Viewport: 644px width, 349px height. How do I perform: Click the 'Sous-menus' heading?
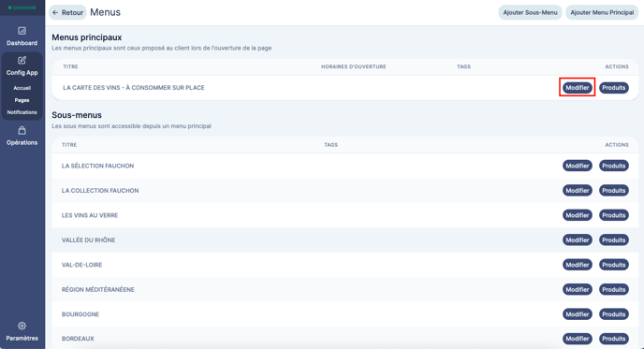pos(77,115)
